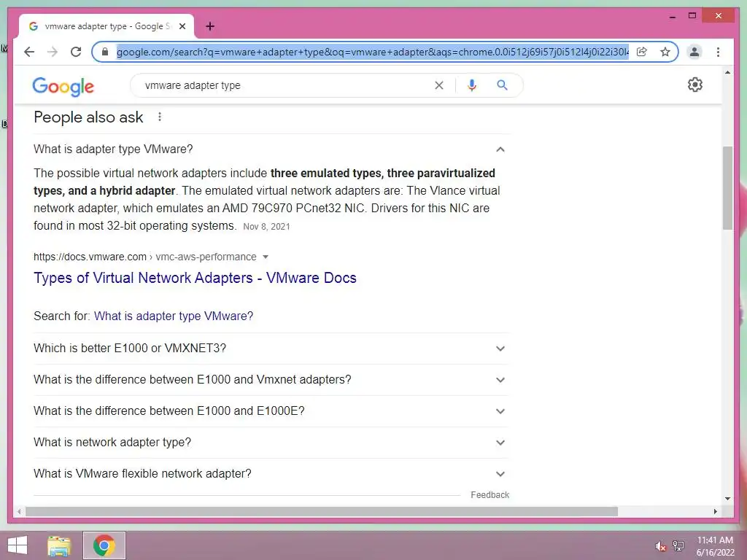Search for What is adapter type VMware link
The image size is (747, 560).
174,316
